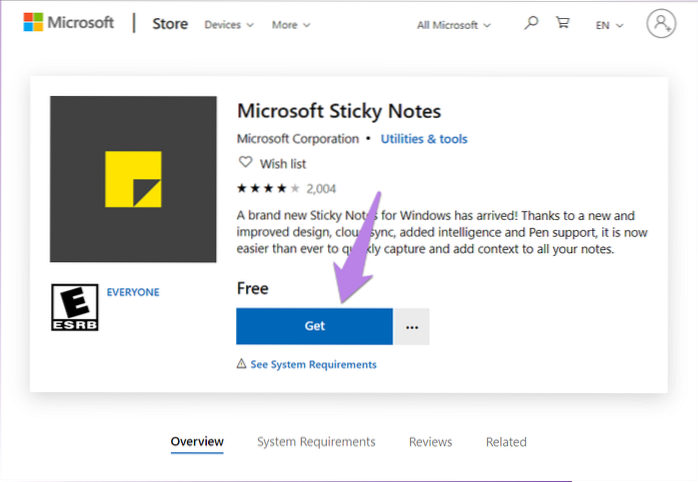This screenshot has height=482, width=698.
Task: Switch to the Overview tab
Action: 197,442
